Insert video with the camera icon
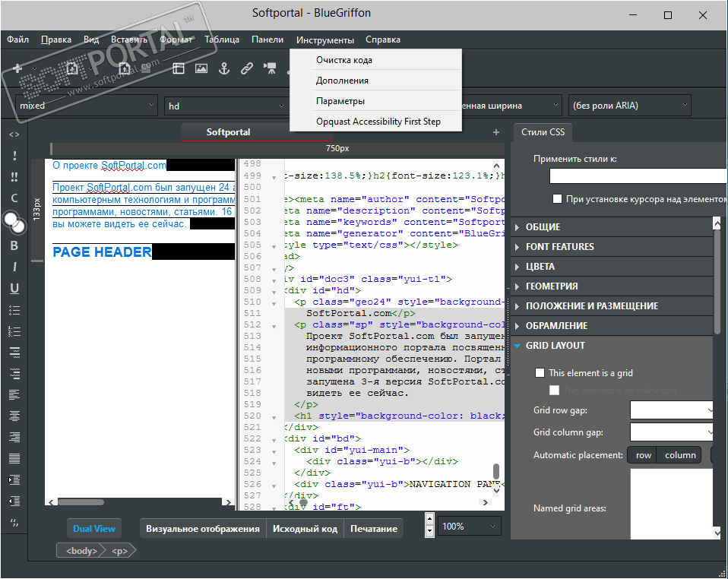This screenshot has width=728, height=579. 270,68
